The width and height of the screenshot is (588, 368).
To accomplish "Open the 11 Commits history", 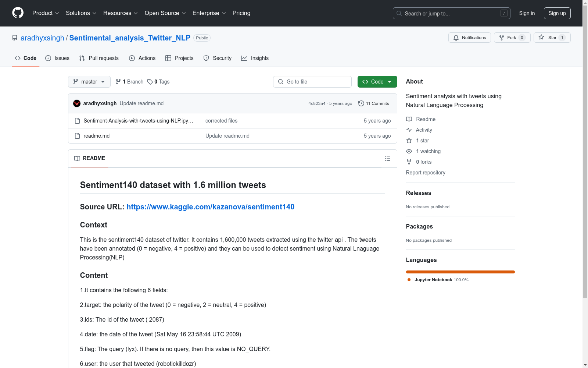I will coord(374,103).
